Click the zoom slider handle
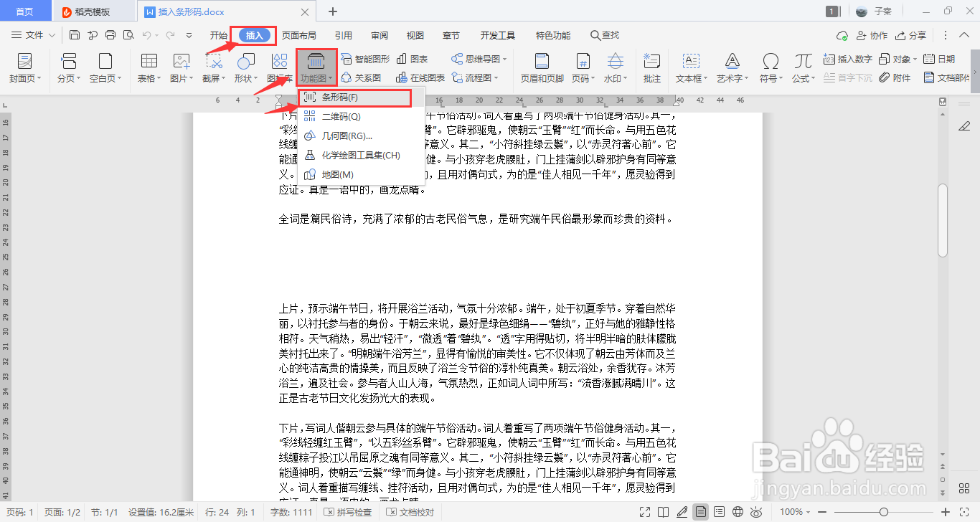Image resolution: width=980 pixels, height=522 pixels. [884, 512]
